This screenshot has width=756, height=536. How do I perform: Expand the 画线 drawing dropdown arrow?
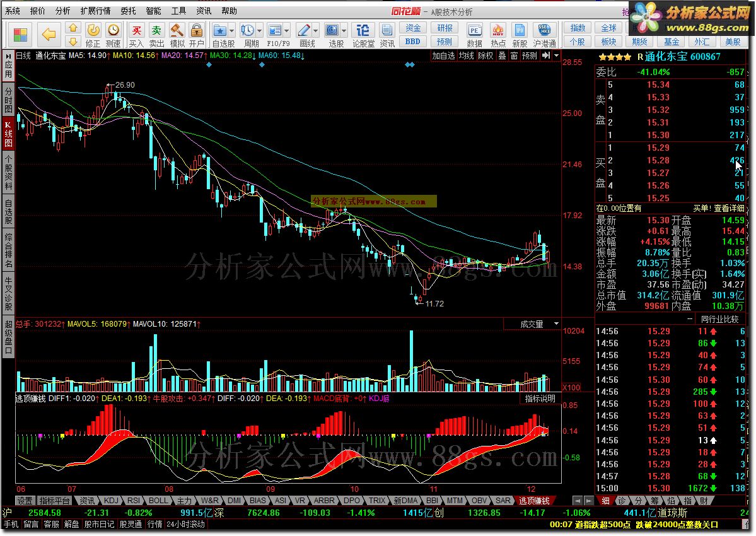316,31
